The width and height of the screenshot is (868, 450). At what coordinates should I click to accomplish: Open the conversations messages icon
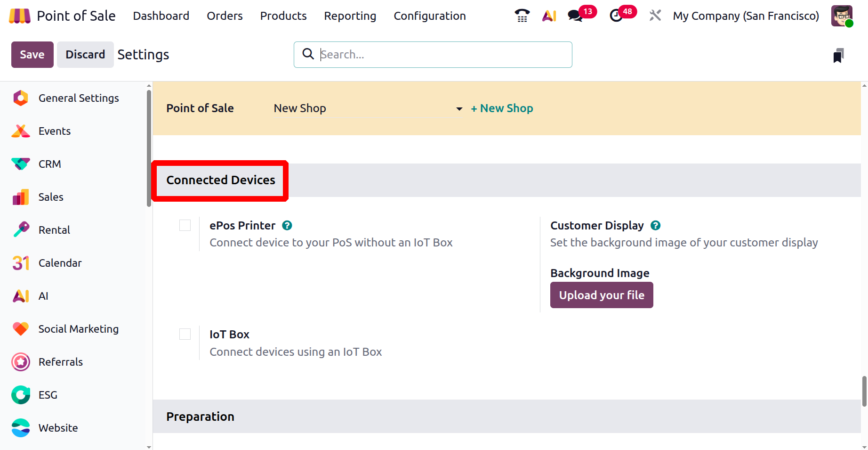coord(575,16)
